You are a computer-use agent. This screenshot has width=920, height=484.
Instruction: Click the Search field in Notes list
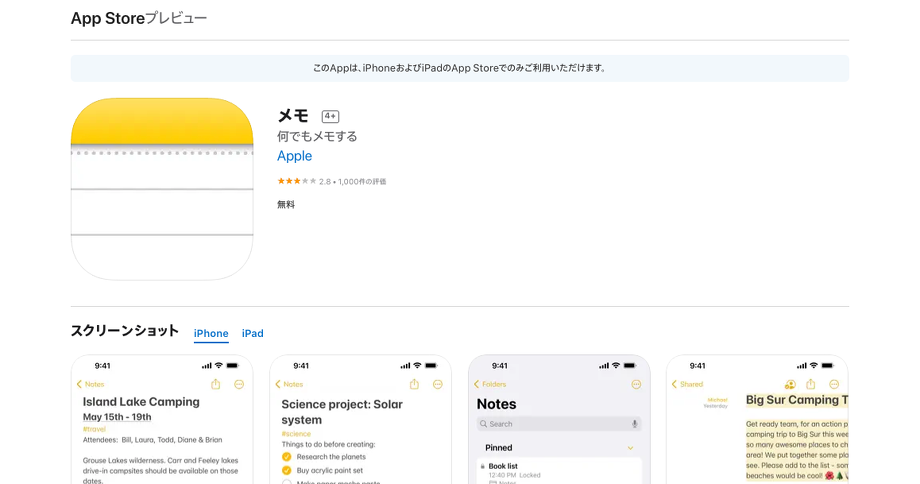click(x=559, y=424)
